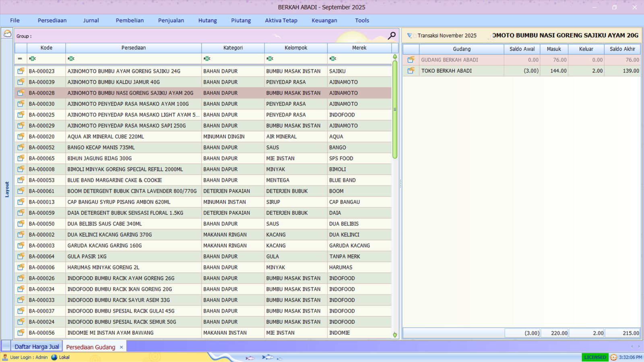The width and height of the screenshot is (644, 362).
Task: Click the globe icon next to Lokal
Action: 54,357
